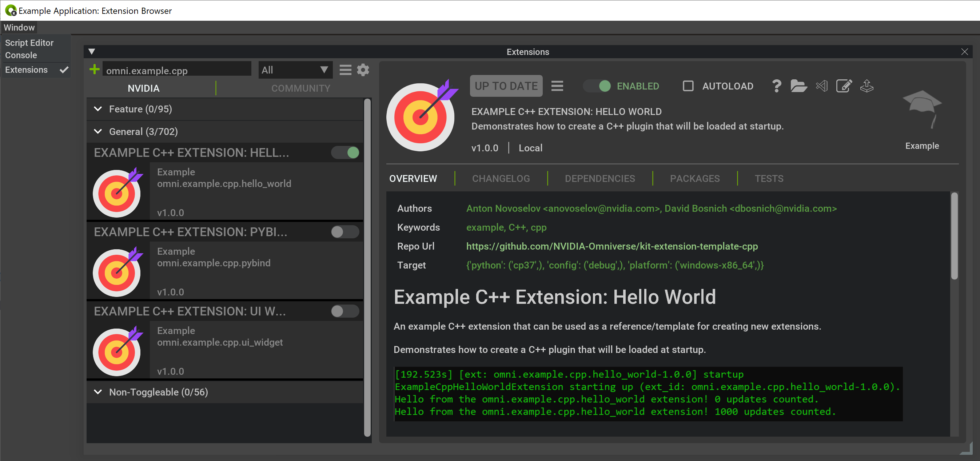Disable the Hello World extension toggle in list

click(x=345, y=153)
